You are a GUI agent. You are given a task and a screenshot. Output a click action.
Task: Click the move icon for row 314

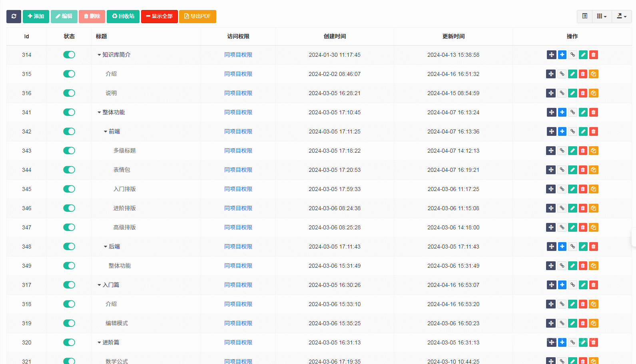(551, 55)
